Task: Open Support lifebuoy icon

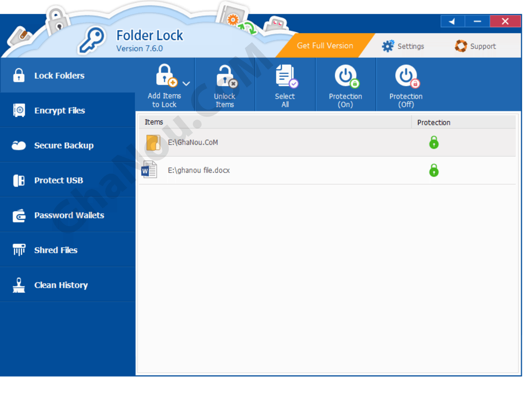Action: click(x=461, y=46)
